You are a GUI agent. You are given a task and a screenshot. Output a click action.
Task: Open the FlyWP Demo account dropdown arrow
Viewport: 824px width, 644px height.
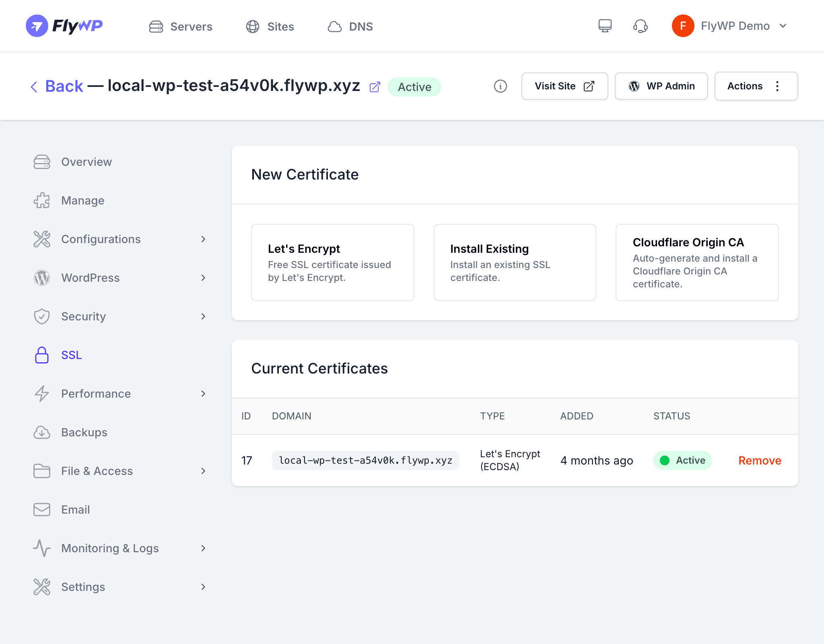point(783,26)
